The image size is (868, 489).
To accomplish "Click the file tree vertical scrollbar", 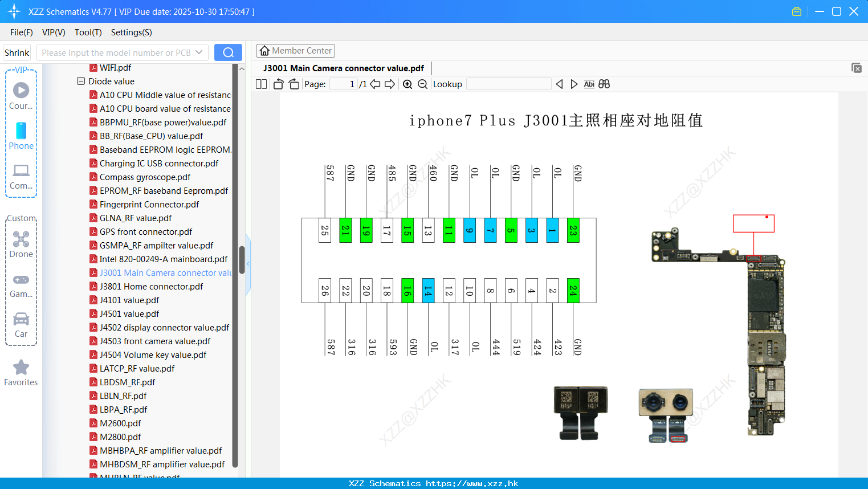I will tap(242, 260).
